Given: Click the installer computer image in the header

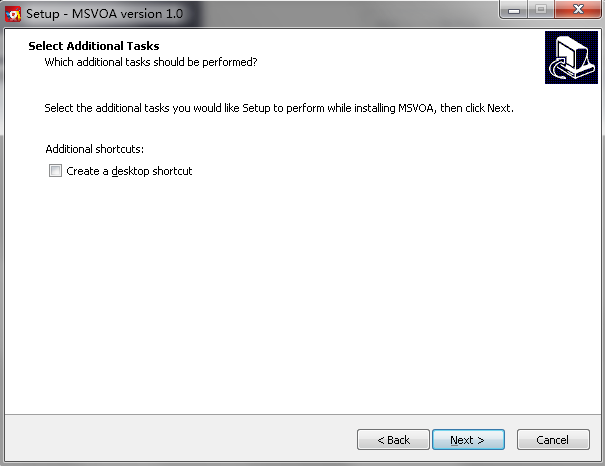Looking at the screenshot, I should click(x=571, y=58).
